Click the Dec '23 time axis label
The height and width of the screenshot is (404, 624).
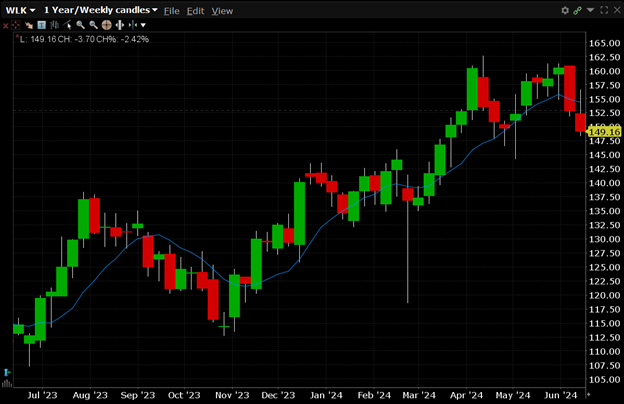coord(278,395)
